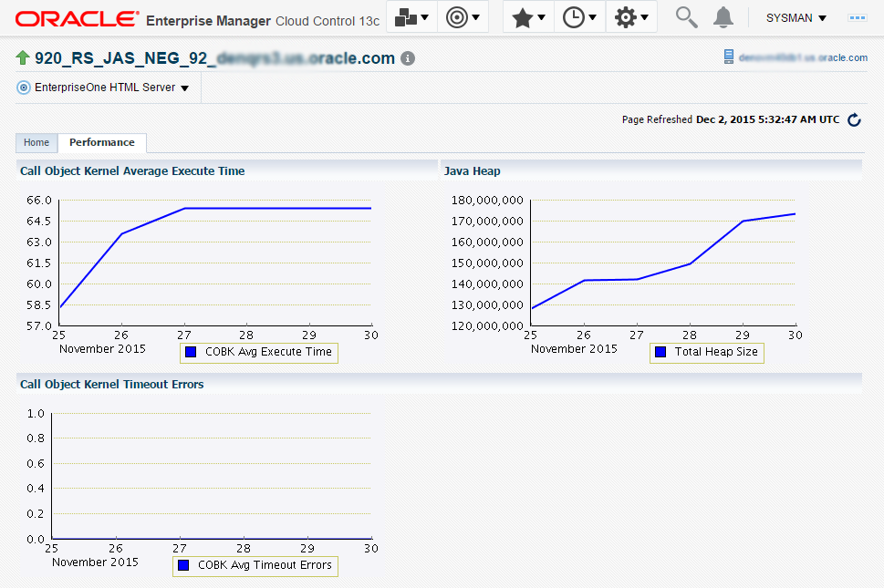The image size is (884, 588).
Task: Expand the SYSMAN user dropdown
Action: [796, 18]
